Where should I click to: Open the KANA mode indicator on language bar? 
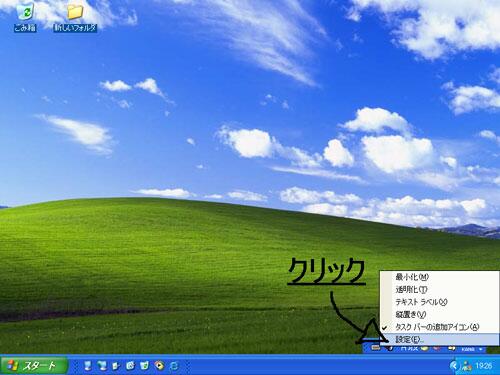tap(468, 349)
